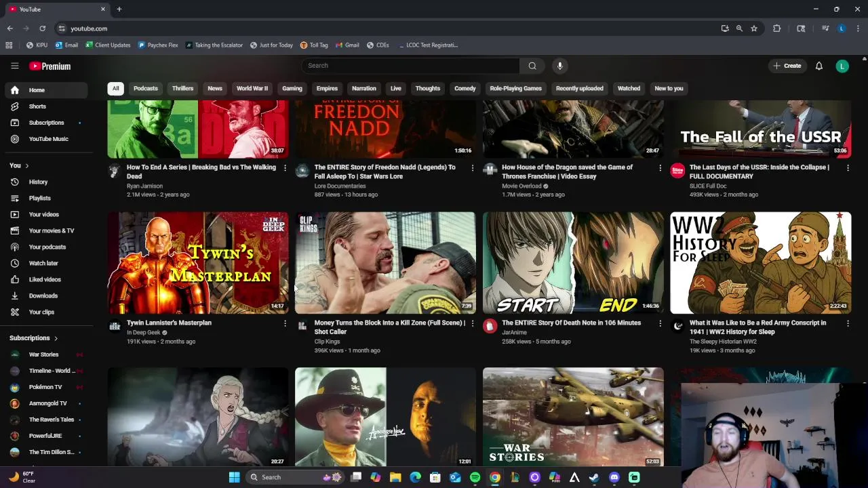This screenshot has height=488, width=868.
Task: Open options menu for Death Note video
Action: tap(660, 323)
